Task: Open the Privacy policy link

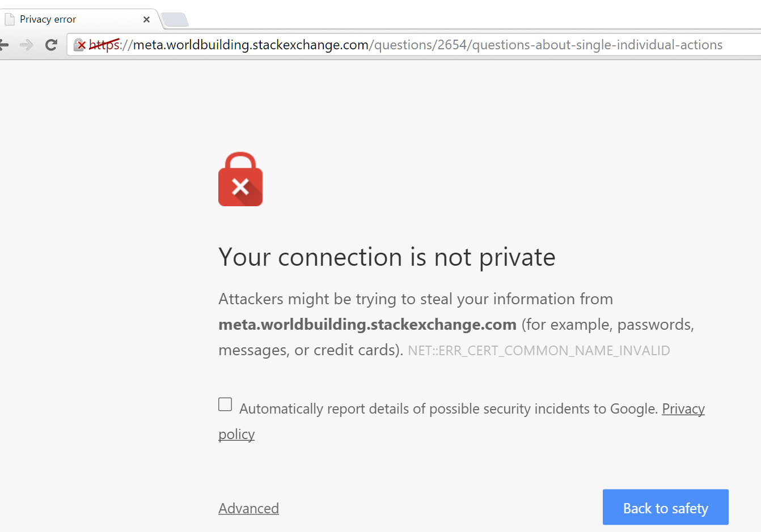Action: (683, 409)
